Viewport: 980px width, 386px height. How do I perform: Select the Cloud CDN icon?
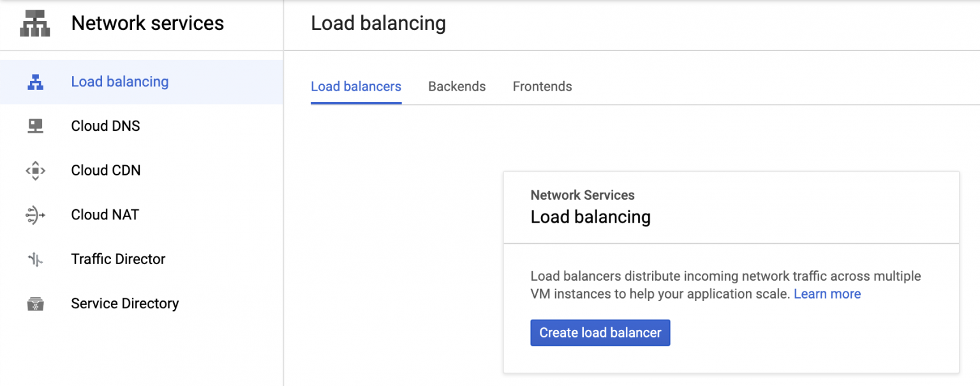click(35, 170)
